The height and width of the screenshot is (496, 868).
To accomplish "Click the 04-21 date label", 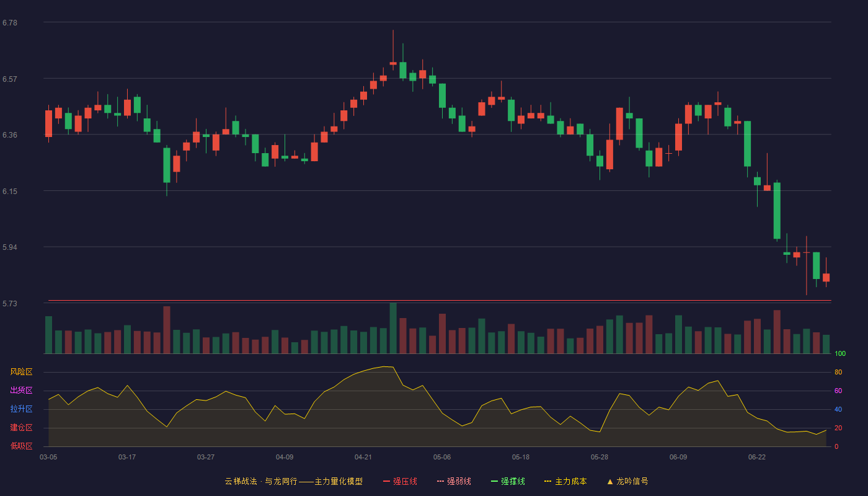I will 363,457.
